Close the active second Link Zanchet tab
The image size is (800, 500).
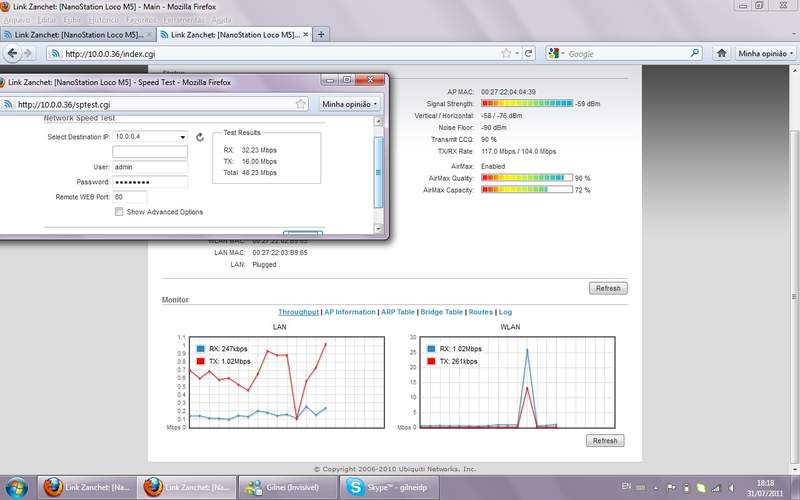coord(306,35)
